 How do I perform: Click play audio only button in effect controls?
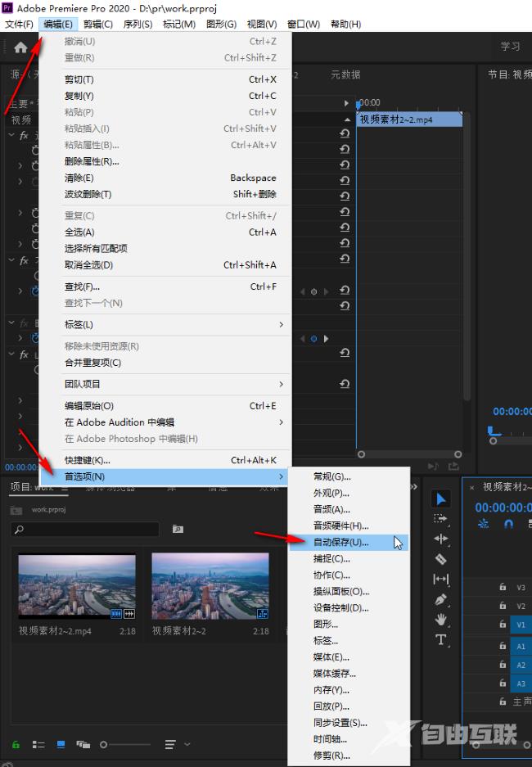coord(433,466)
